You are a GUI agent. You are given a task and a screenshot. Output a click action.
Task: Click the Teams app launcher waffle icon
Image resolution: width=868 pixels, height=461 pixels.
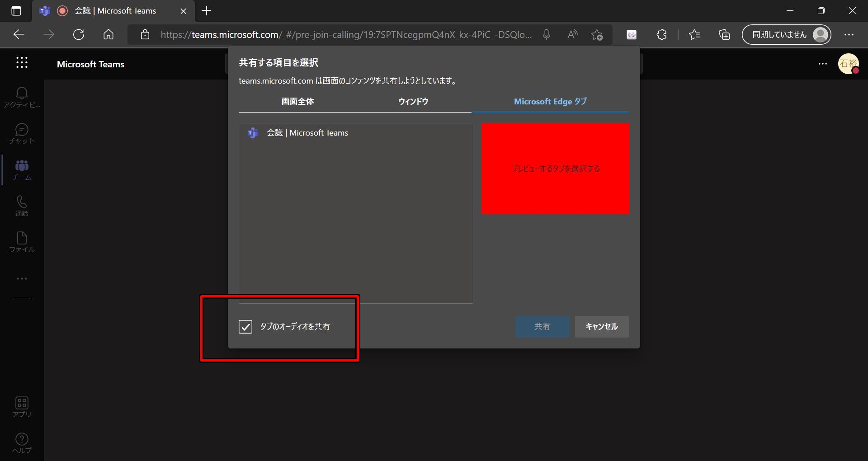pyautogui.click(x=21, y=63)
